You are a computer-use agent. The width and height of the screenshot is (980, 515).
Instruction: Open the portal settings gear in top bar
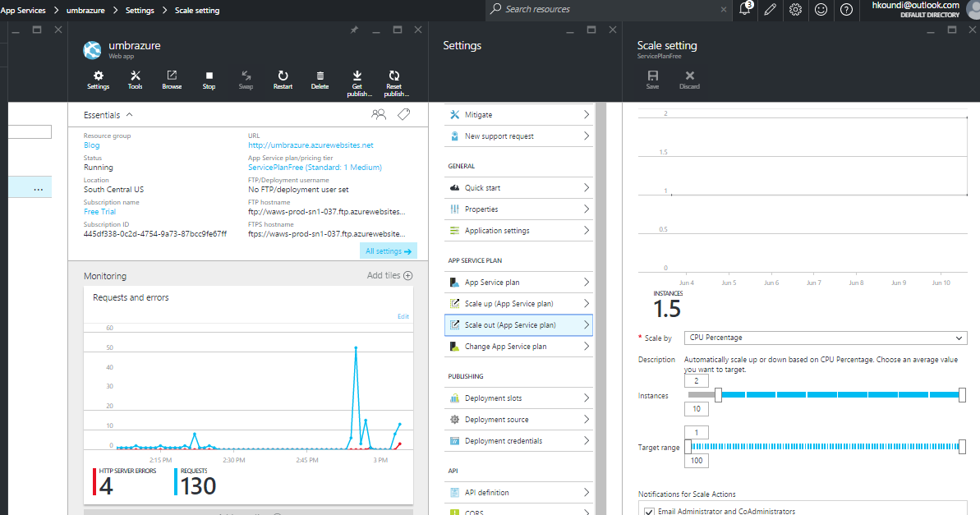(x=796, y=9)
